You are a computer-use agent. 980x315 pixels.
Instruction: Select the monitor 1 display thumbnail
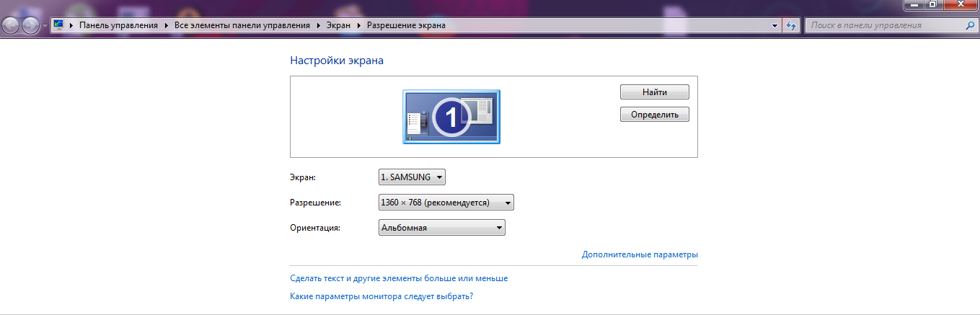pos(451,117)
